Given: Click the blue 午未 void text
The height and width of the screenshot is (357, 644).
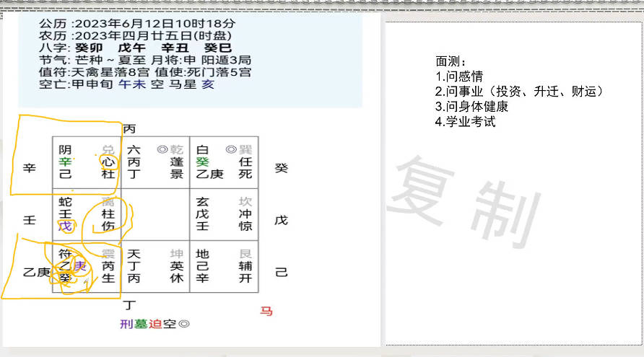Looking at the screenshot, I should [x=132, y=84].
